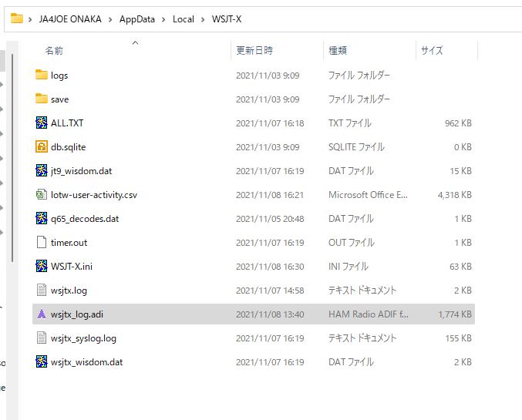Select the ALL.TXT file name

coord(67,123)
